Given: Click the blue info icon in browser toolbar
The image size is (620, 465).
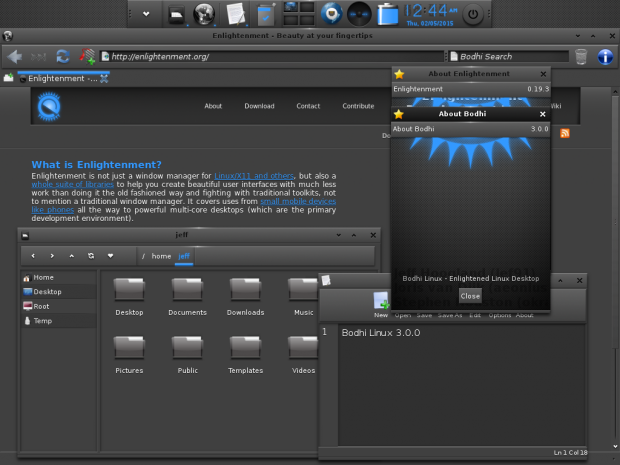Looking at the screenshot, I should (x=605, y=56).
